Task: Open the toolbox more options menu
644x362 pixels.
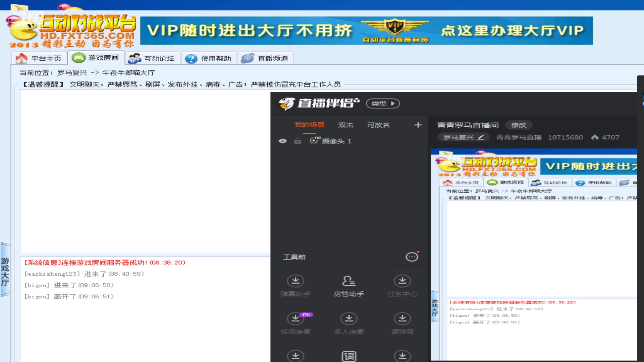Action: click(412, 256)
